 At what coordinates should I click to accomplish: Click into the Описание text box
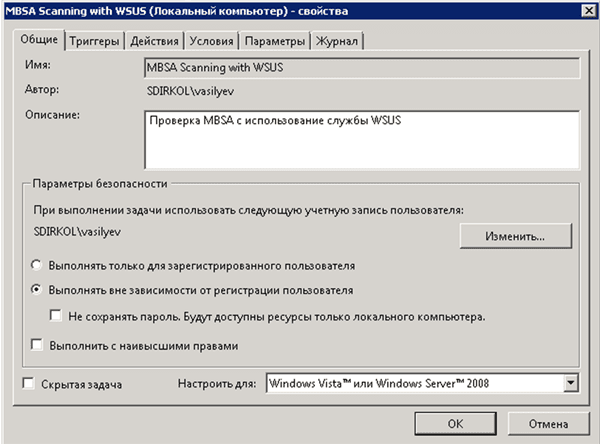(361, 139)
